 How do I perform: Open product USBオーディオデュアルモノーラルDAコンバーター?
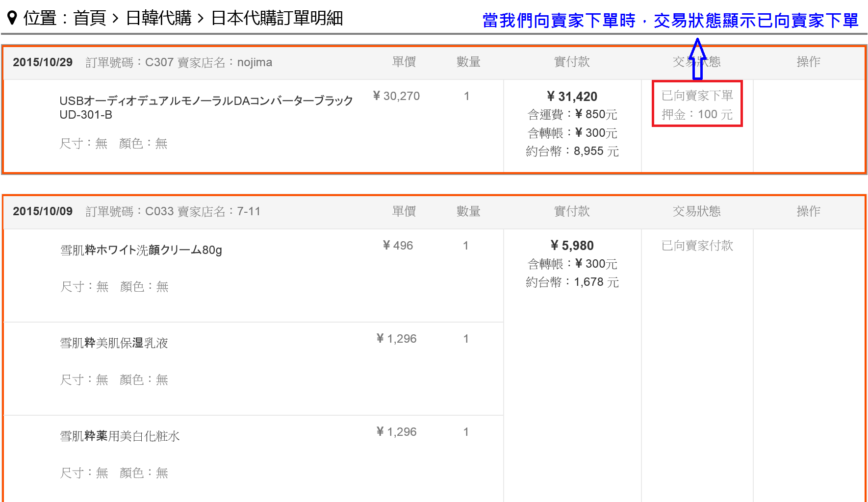pyautogui.click(x=206, y=107)
